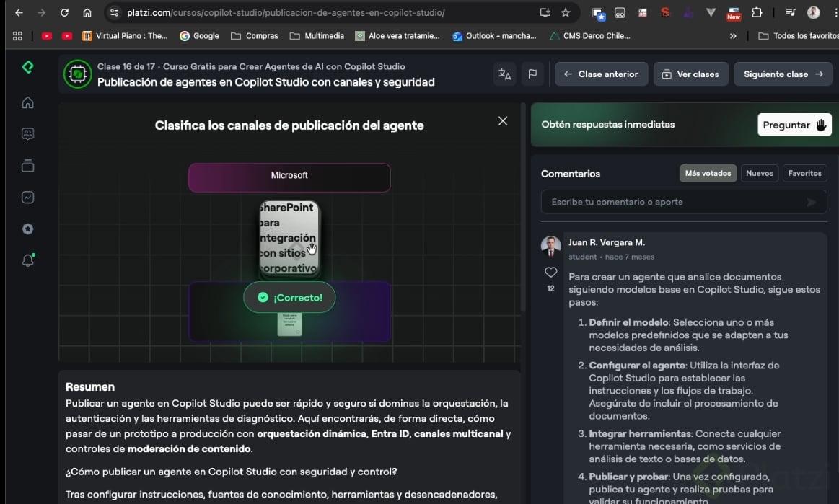Click the Microsoft category drop zone
The width and height of the screenshot is (839, 504).
point(289,177)
